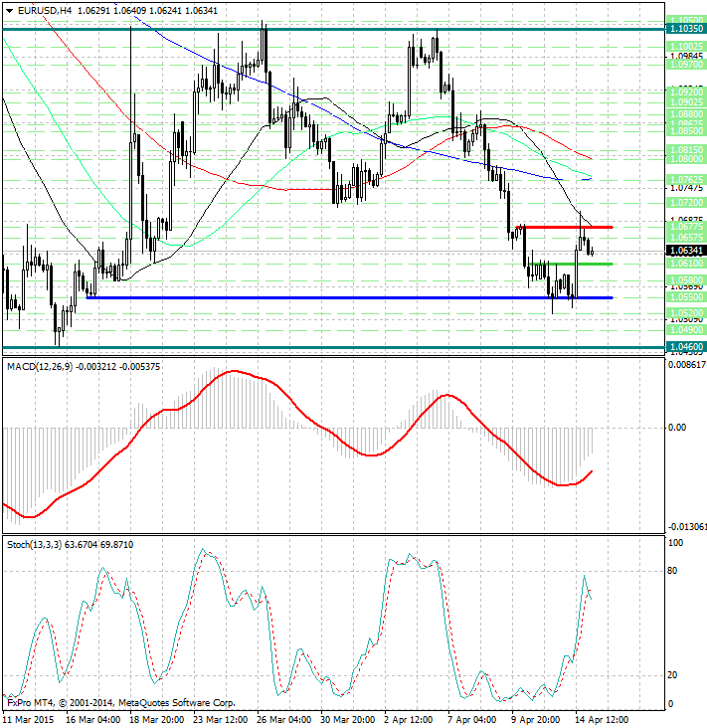Open the chart menu triangle beside EURUSD,H4
The height and width of the screenshot is (728, 707).
[x=9, y=11]
